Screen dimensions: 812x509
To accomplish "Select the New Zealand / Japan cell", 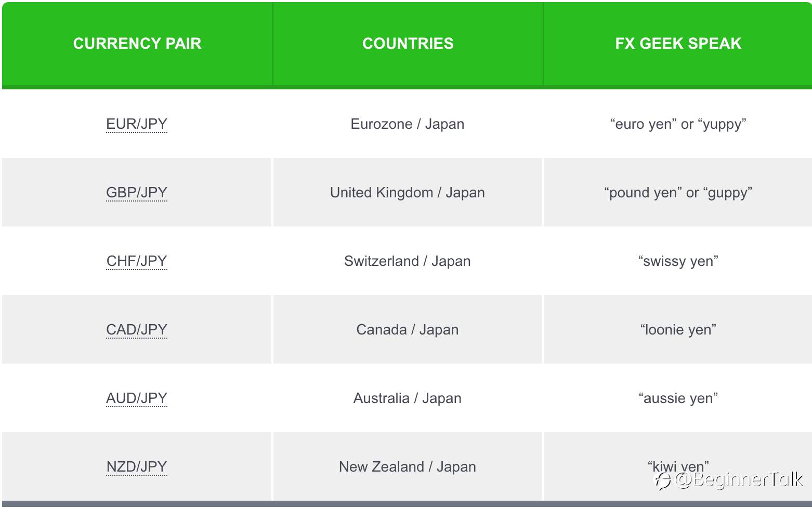I will 408,467.
